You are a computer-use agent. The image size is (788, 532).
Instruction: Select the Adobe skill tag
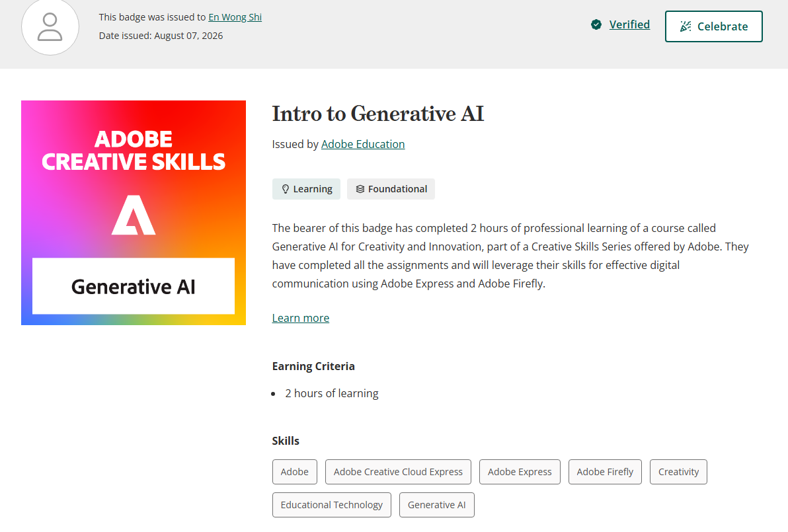(294, 472)
